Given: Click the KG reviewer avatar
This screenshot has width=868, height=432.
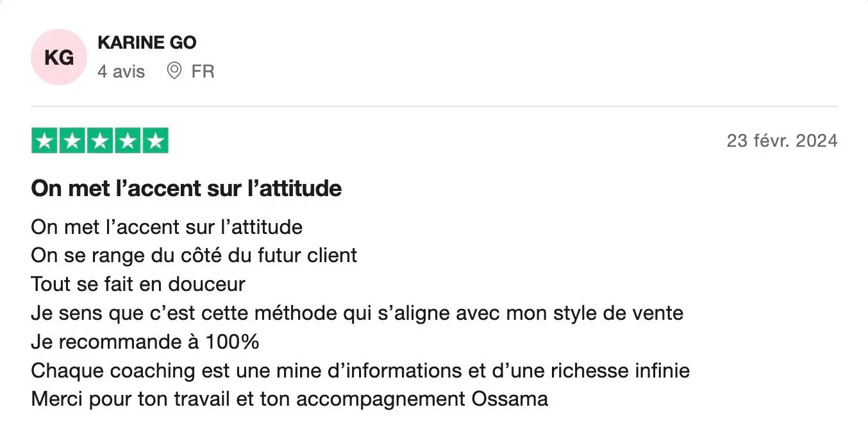Looking at the screenshot, I should (x=58, y=58).
